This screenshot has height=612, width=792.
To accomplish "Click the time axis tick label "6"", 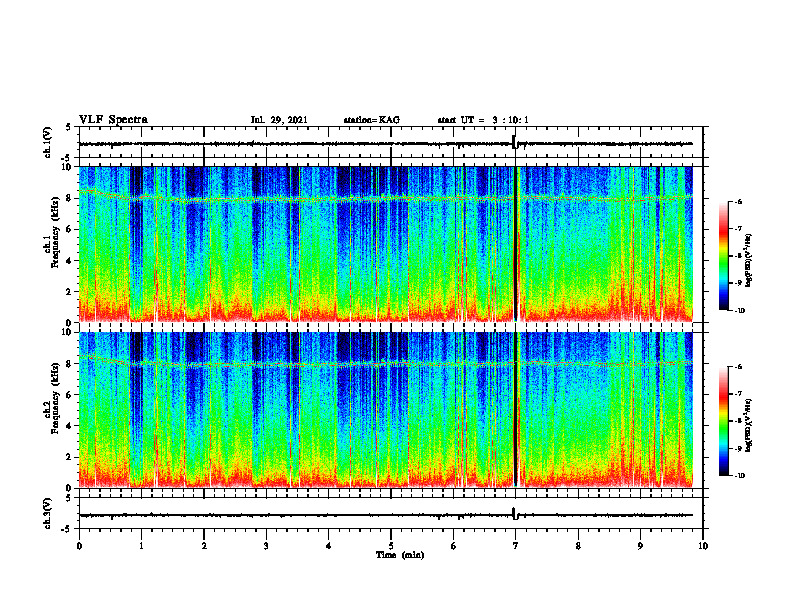I will (x=454, y=546).
